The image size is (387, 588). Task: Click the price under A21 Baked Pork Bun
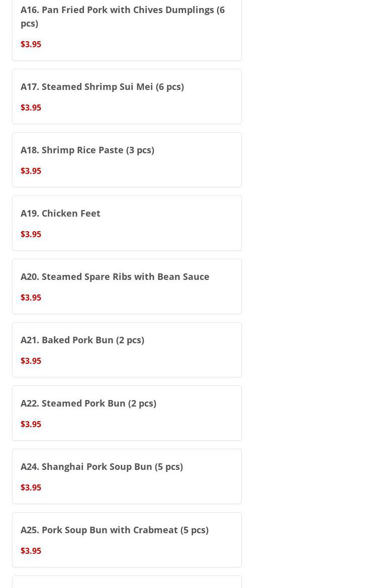[31, 361]
